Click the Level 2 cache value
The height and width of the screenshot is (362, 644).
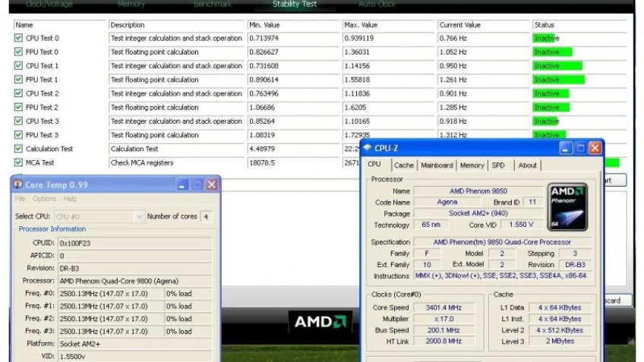click(560, 330)
